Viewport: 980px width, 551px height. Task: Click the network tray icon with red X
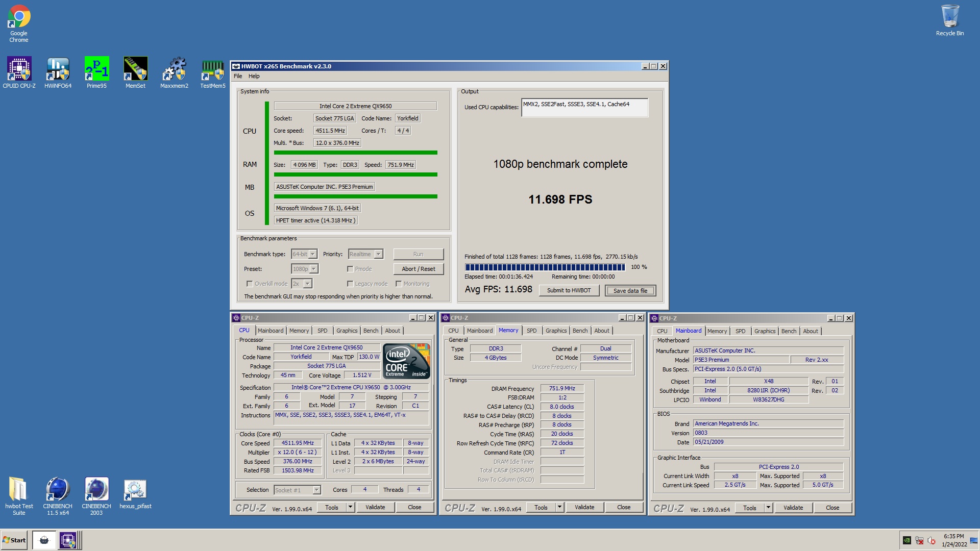coord(919,540)
